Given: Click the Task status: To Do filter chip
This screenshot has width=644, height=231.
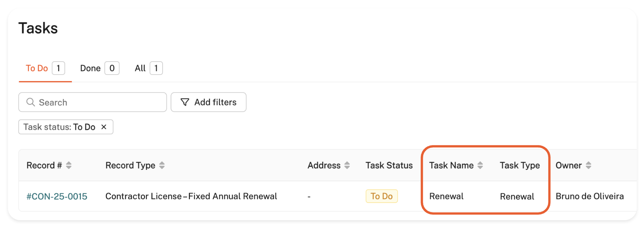Looking at the screenshot, I should 60,127.
